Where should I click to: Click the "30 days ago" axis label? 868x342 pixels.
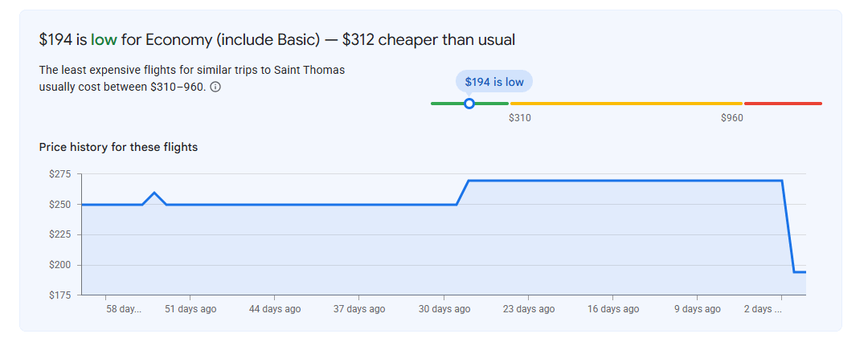click(x=444, y=309)
